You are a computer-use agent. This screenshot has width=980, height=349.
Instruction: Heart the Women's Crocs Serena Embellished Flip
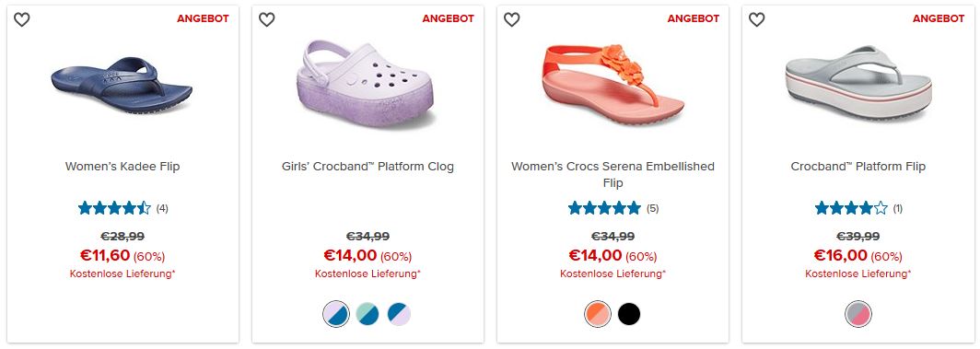coord(512,20)
